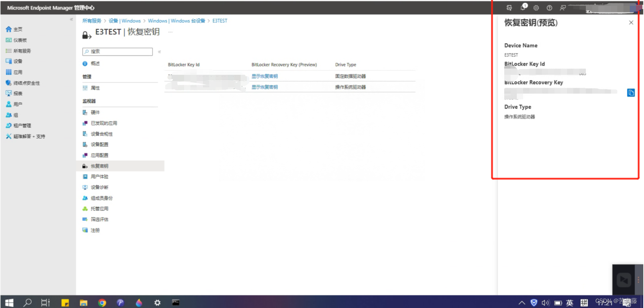Open Task View on the taskbar
The width and height of the screenshot is (644, 308).
[46, 302]
